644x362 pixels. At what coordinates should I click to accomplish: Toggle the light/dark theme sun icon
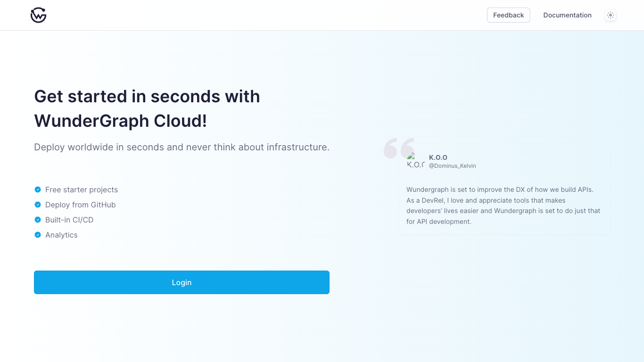point(611,15)
